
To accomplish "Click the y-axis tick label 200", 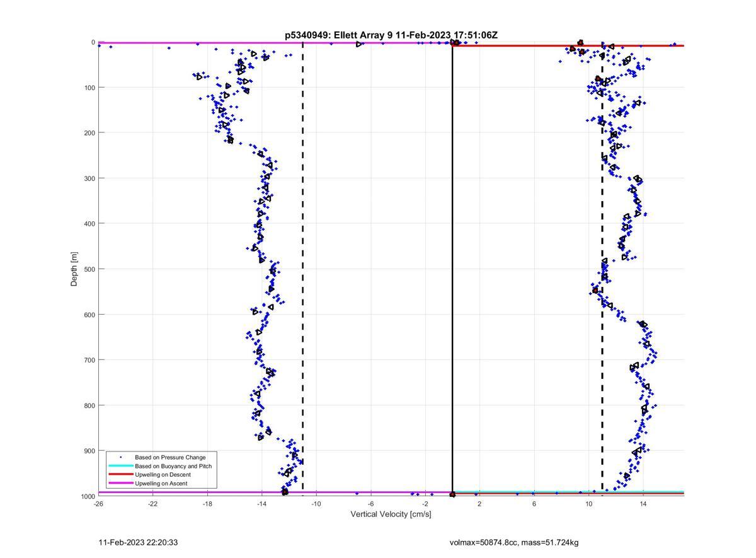I will coord(89,133).
